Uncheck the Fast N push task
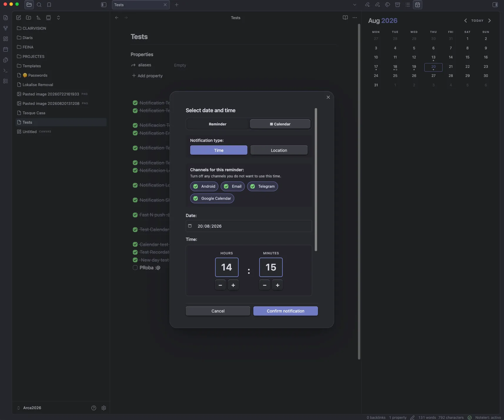Screen dimensions: 504x420 click(x=135, y=215)
